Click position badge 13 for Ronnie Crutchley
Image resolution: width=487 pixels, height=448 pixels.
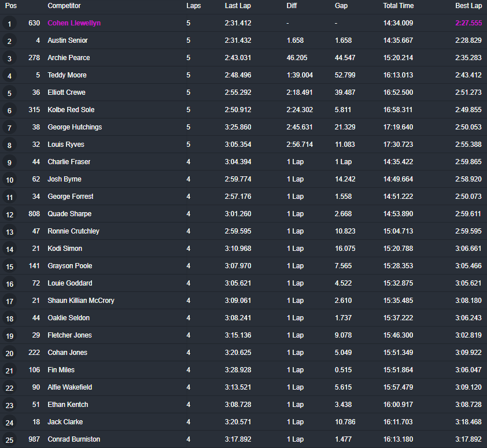(x=9, y=232)
